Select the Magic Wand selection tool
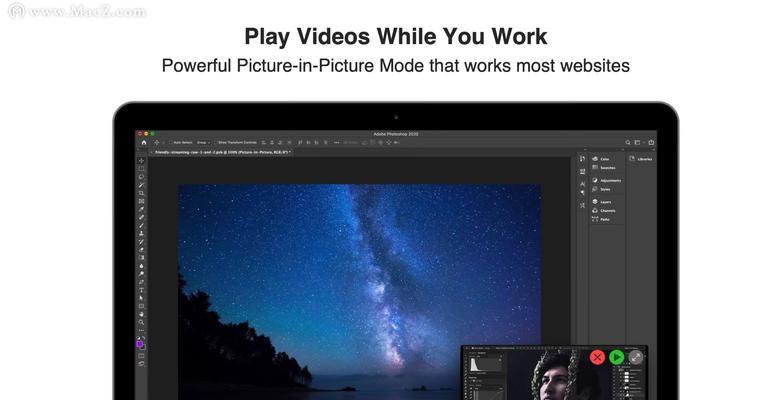Image resolution: width=784 pixels, height=400 pixels. point(142,184)
